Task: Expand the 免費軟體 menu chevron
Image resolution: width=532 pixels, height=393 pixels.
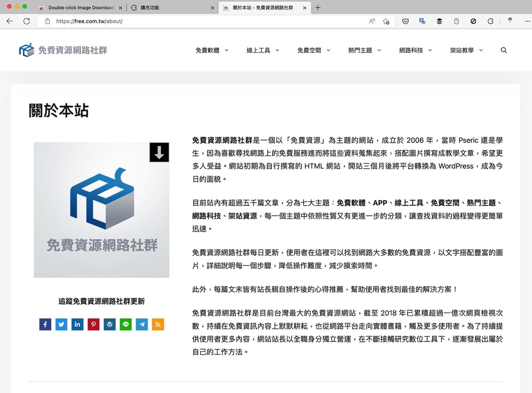Action: [x=227, y=50]
